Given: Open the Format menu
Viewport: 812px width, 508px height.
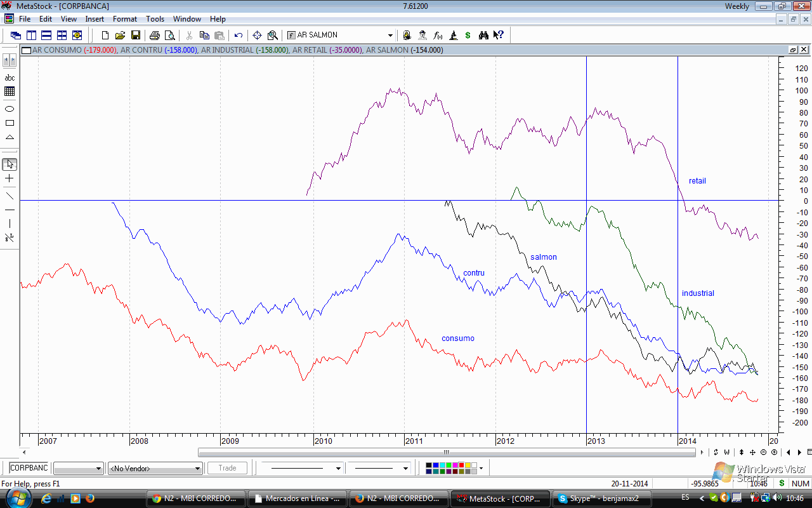Looking at the screenshot, I should click(125, 19).
